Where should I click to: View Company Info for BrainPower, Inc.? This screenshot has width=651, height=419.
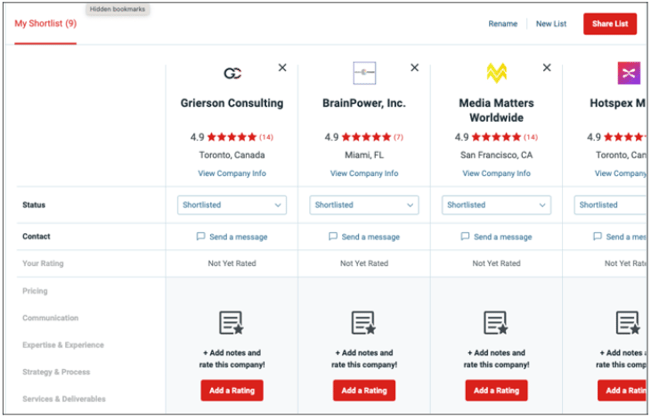click(364, 173)
